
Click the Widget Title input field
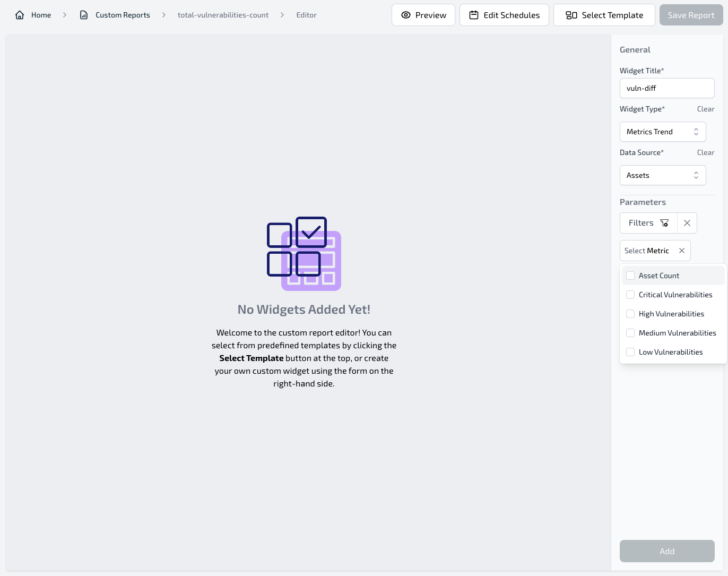pyautogui.click(x=667, y=88)
